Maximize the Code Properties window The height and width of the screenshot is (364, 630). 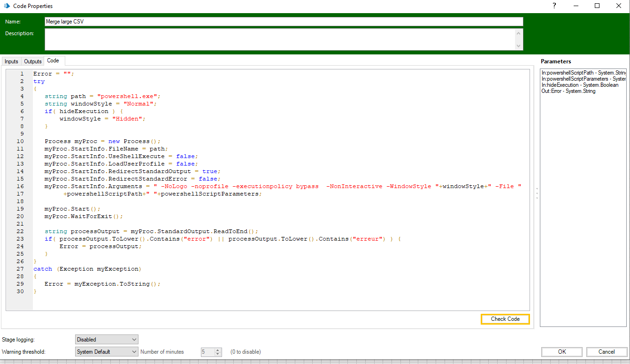click(597, 6)
